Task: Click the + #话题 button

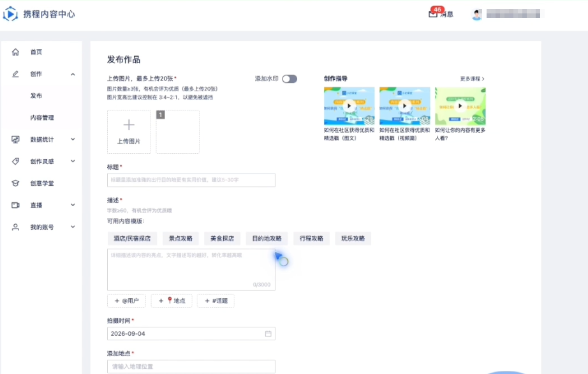Action: point(216,301)
